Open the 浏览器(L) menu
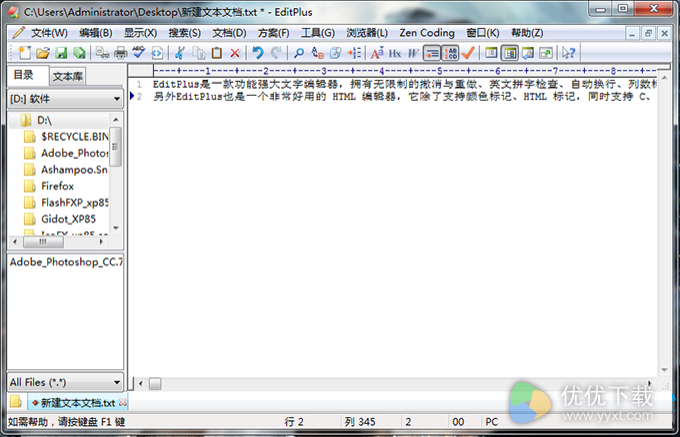Image resolution: width=680 pixels, height=437 pixels. 367,33
